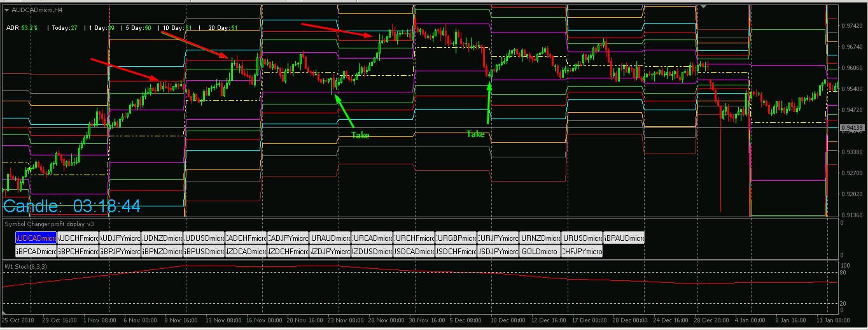Click the current price tag 0.94139
This screenshot has width=868, height=330.
click(852, 128)
